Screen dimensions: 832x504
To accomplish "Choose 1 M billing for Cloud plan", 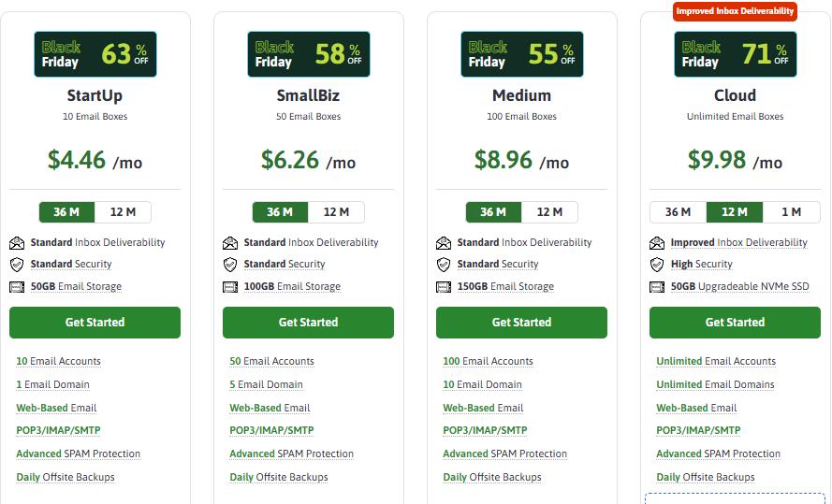I will pos(791,212).
